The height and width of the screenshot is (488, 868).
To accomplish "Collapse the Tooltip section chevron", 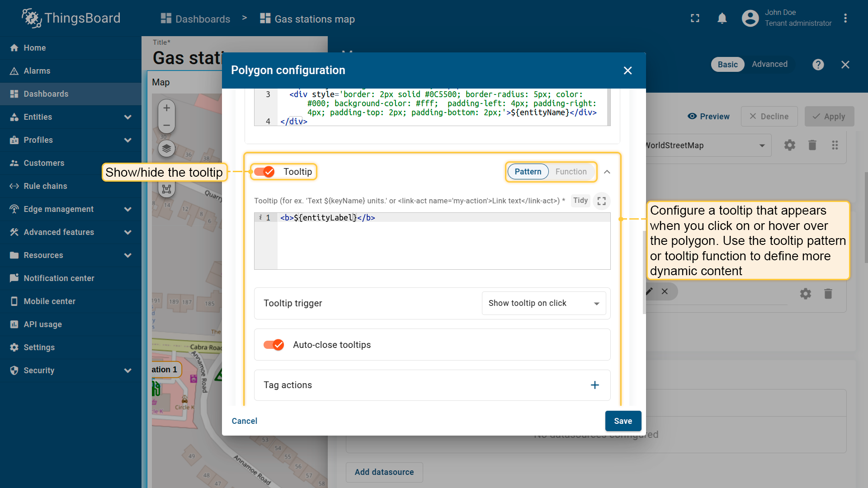I will pyautogui.click(x=607, y=172).
